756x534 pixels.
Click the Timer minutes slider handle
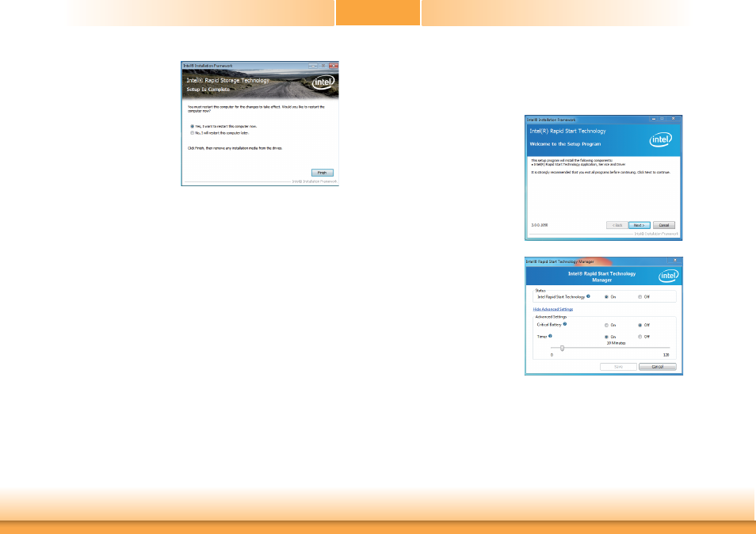pyautogui.click(x=562, y=348)
